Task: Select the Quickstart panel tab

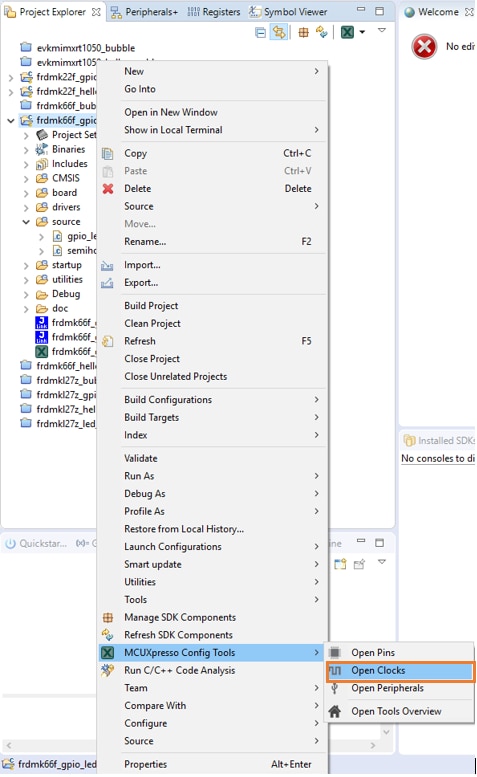Action: click(36, 544)
